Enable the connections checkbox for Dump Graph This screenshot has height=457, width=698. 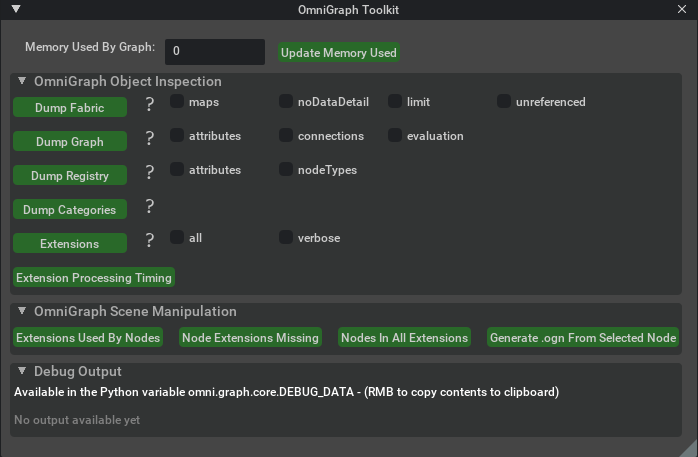pyautogui.click(x=286, y=136)
